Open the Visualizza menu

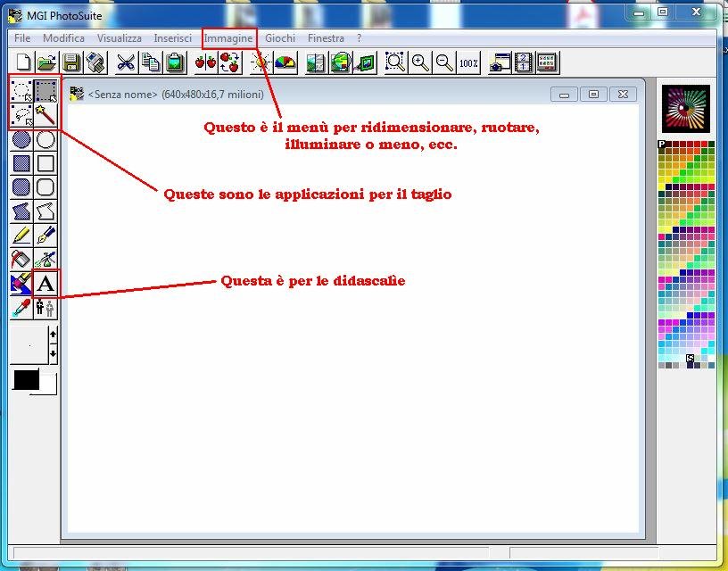(x=120, y=38)
